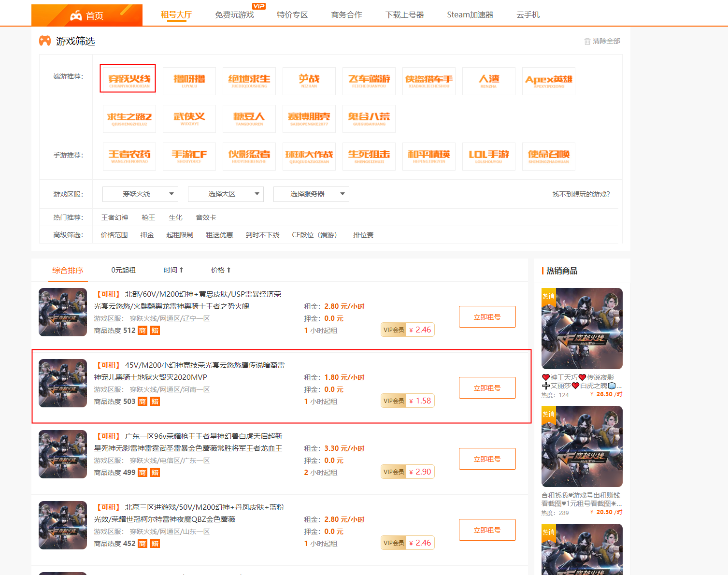Open the first 热销商品 thumbnail image

click(582, 329)
